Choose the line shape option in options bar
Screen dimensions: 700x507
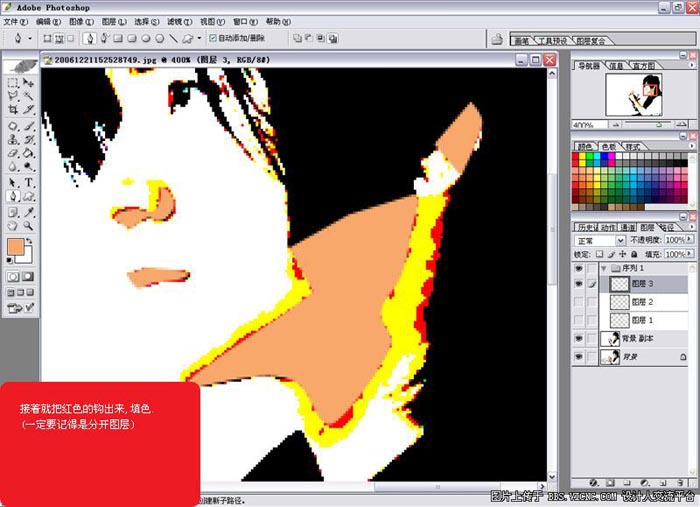click(173, 39)
